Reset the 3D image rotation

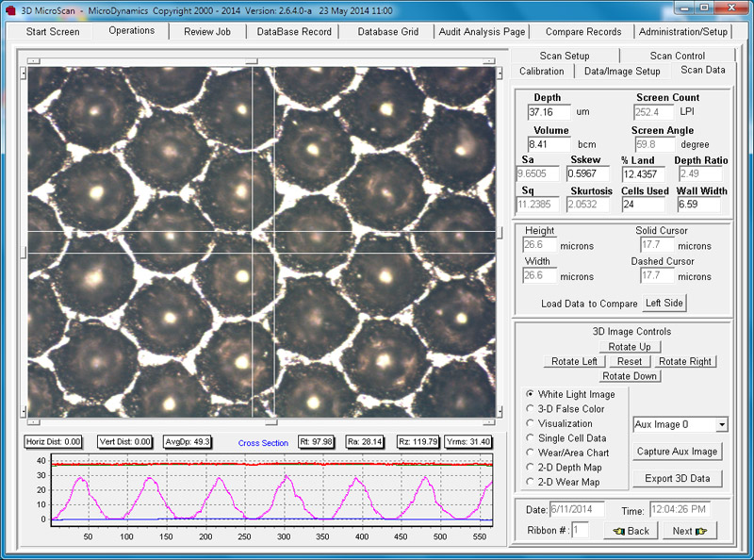(629, 362)
